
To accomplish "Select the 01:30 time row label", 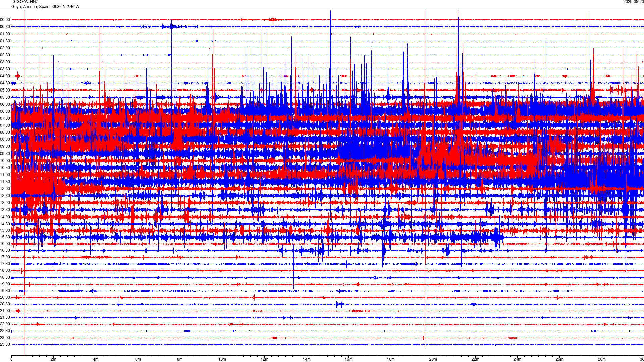I will 5,41.
